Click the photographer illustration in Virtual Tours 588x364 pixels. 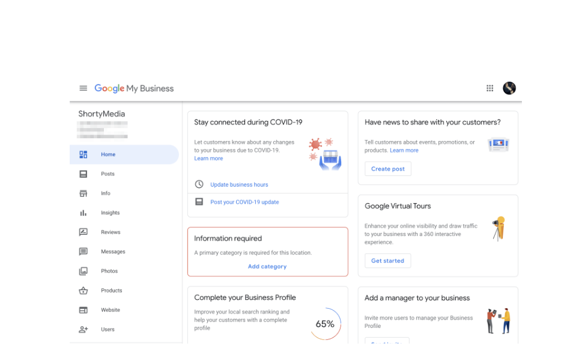click(x=500, y=228)
